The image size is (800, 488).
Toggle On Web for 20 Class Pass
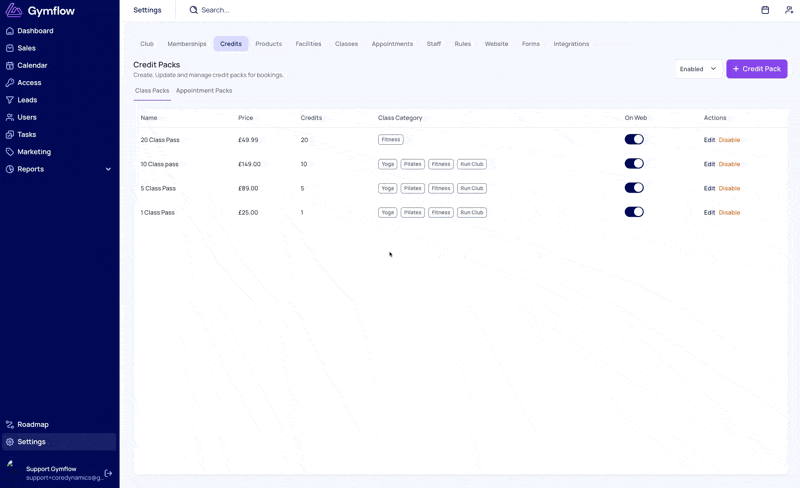pos(634,140)
